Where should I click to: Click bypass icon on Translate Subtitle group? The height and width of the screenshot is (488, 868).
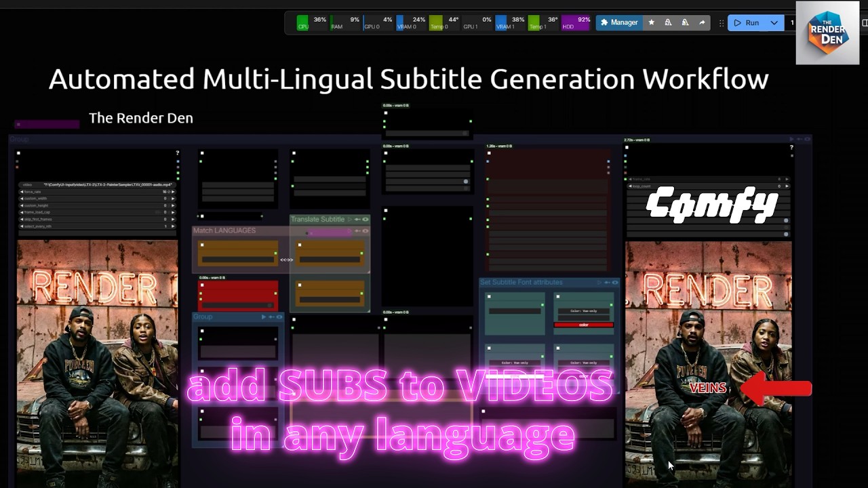click(x=357, y=220)
